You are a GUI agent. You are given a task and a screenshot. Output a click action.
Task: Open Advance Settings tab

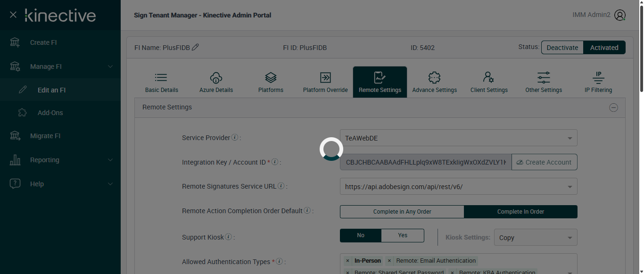[434, 82]
